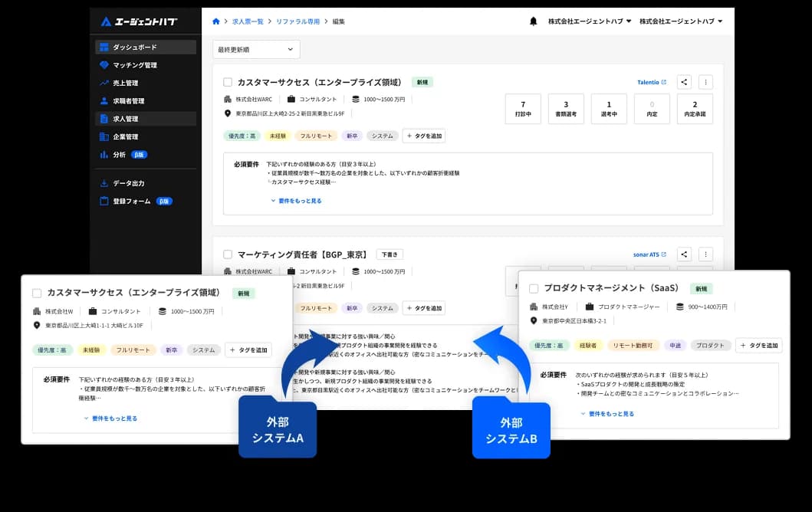The height and width of the screenshot is (512, 812).
Task: Expand 要件をもっと見る on プロダクトマネージメント card
Action: click(x=607, y=414)
